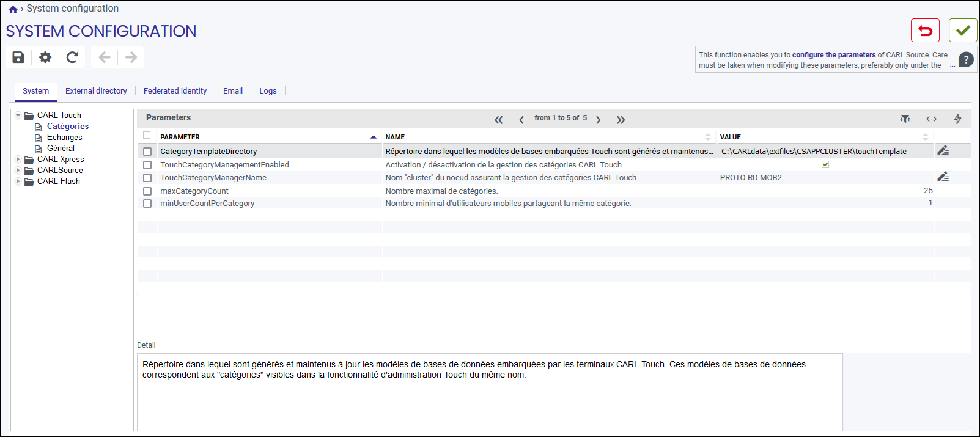Click the save floppy disk icon
The width and height of the screenshot is (980, 437).
[x=18, y=57]
